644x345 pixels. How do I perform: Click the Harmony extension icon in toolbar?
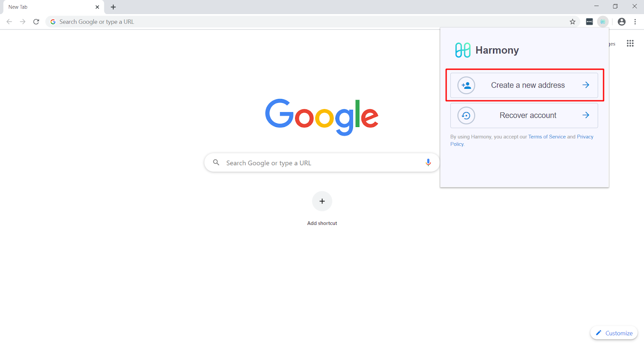tap(603, 22)
